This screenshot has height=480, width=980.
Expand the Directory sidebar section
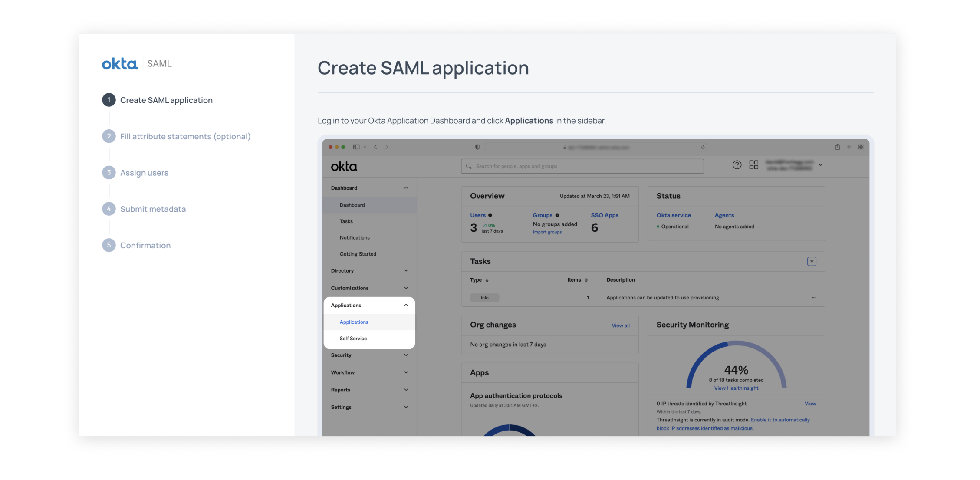pyautogui.click(x=406, y=271)
